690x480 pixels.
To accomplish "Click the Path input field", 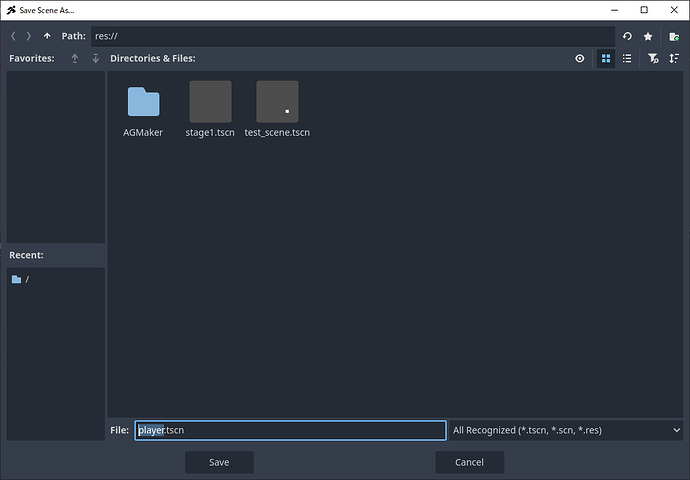I will (x=350, y=36).
